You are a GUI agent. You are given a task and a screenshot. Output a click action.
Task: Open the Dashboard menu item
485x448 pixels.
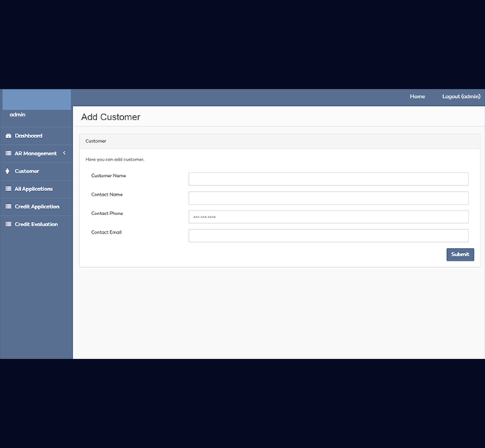pyautogui.click(x=28, y=136)
